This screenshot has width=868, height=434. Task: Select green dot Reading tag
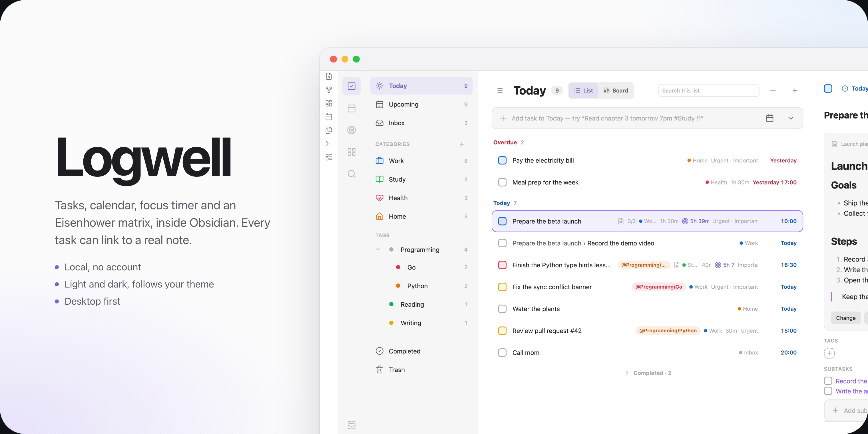pyautogui.click(x=421, y=304)
